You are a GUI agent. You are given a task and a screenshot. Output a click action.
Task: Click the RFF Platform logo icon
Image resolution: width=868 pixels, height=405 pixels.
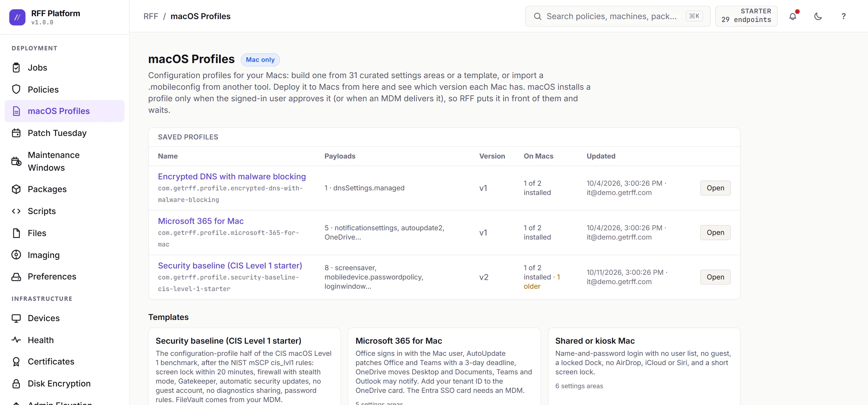(x=17, y=17)
